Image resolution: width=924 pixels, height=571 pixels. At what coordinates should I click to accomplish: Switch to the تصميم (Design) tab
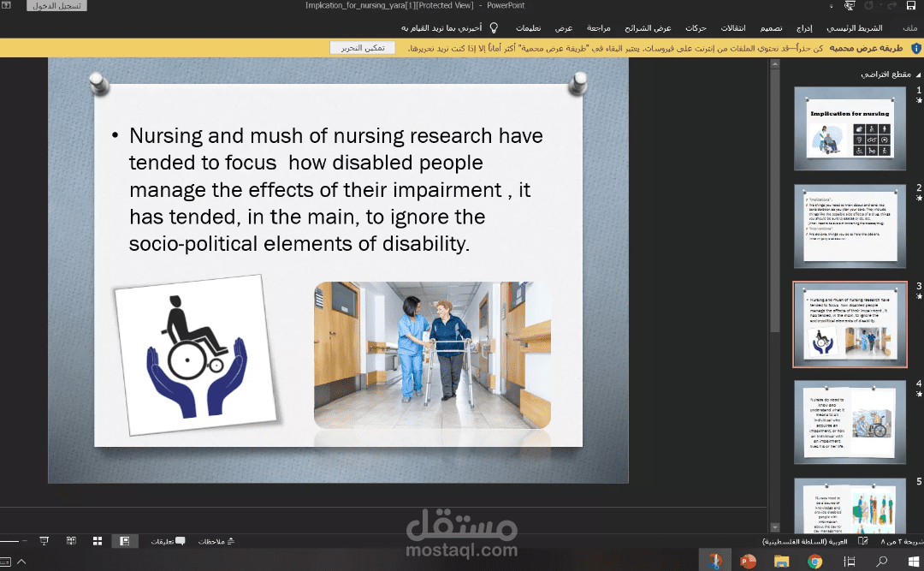[x=772, y=27]
